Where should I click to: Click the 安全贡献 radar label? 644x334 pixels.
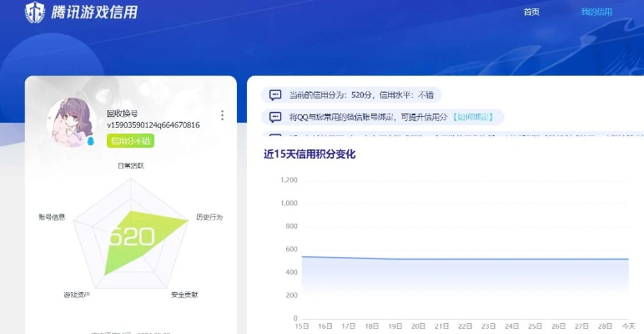[184, 295]
